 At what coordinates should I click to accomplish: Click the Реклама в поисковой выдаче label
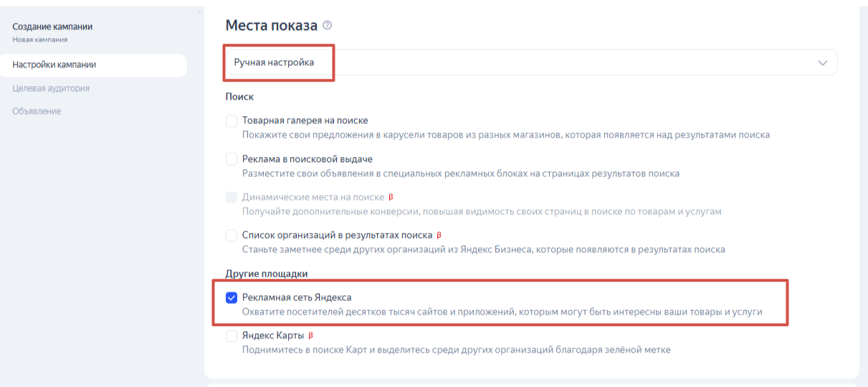pyautogui.click(x=307, y=159)
